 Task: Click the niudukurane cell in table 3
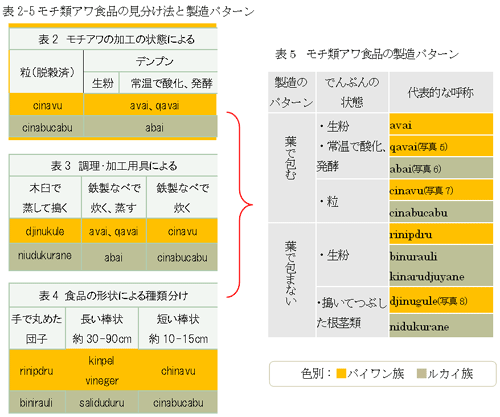point(45,256)
